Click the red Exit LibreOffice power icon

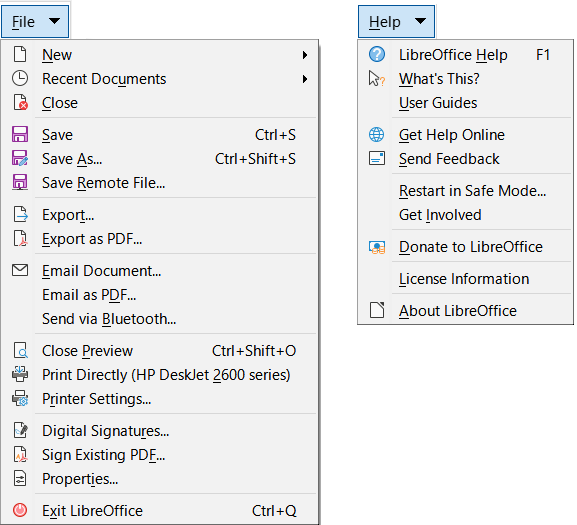20,510
